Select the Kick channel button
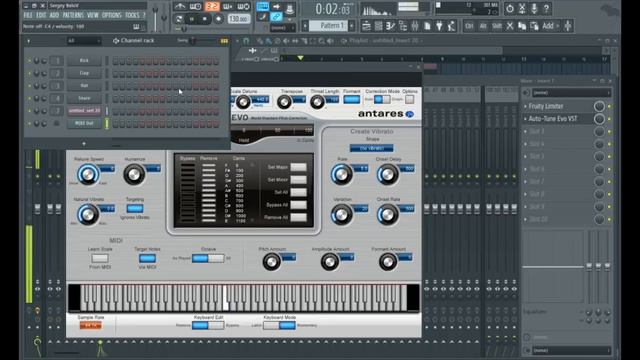Screen dimensions: 640x360 [x=84, y=60]
